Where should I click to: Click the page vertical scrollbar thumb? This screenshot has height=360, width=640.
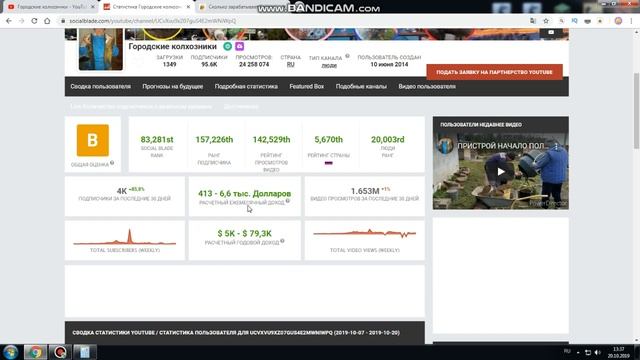[x=636, y=110]
